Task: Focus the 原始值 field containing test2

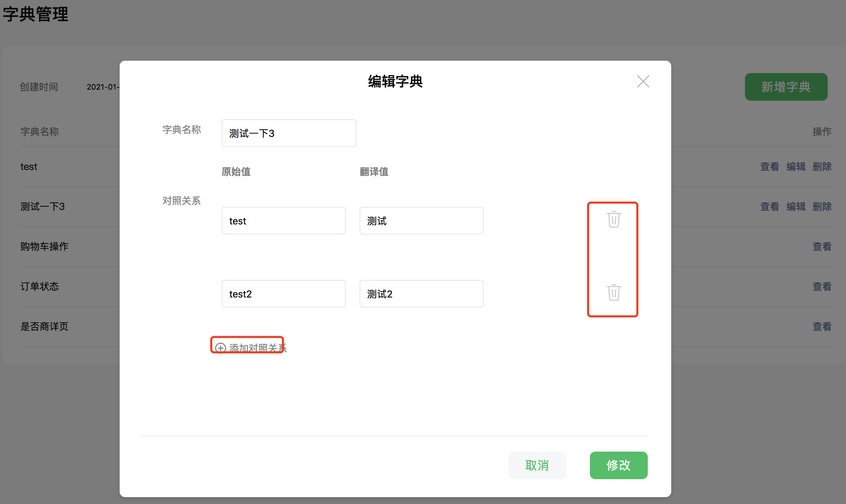Action: pos(283,294)
